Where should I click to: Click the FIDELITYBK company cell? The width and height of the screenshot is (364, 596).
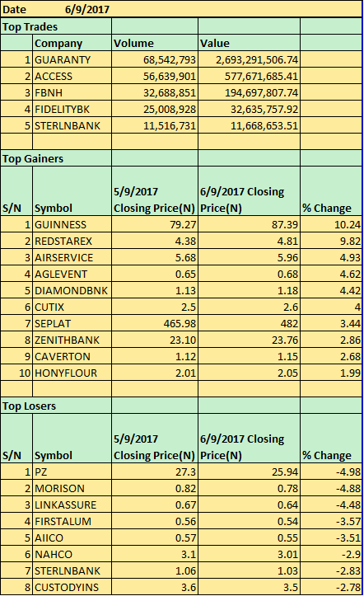[72, 109]
